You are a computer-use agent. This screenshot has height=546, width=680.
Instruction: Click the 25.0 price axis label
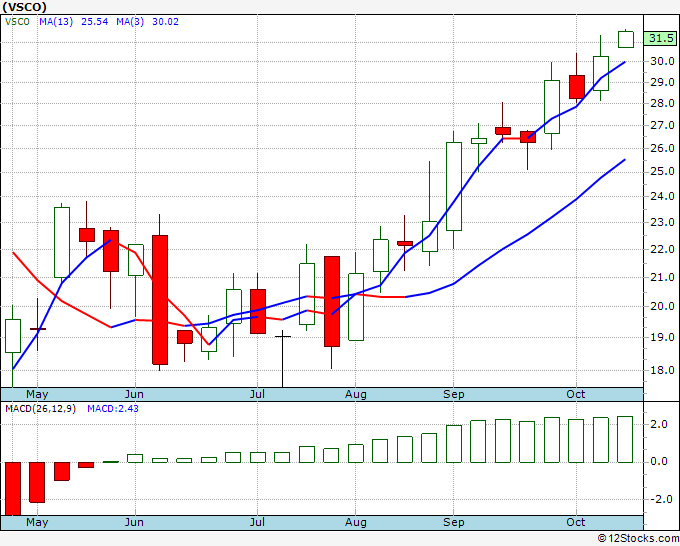pyautogui.click(x=662, y=172)
